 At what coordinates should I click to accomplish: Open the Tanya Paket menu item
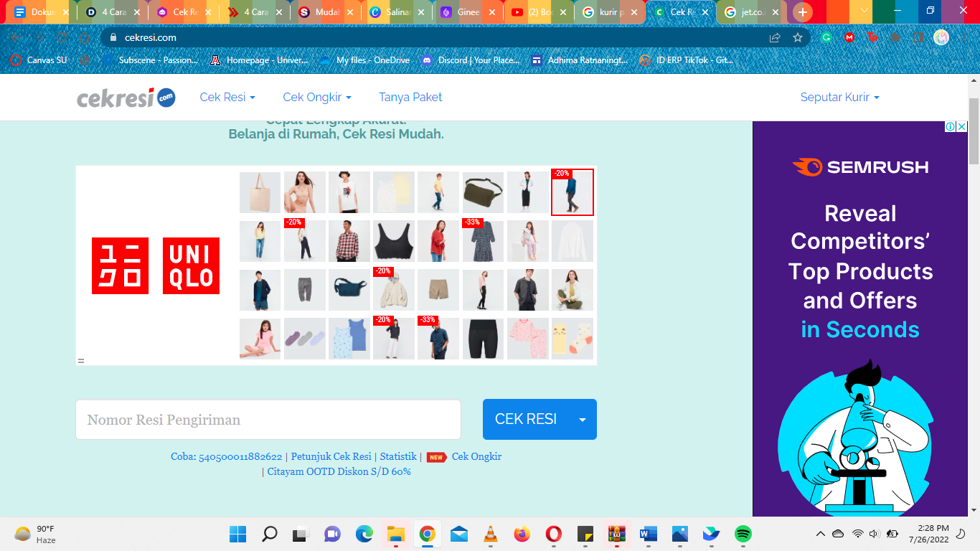tap(410, 97)
